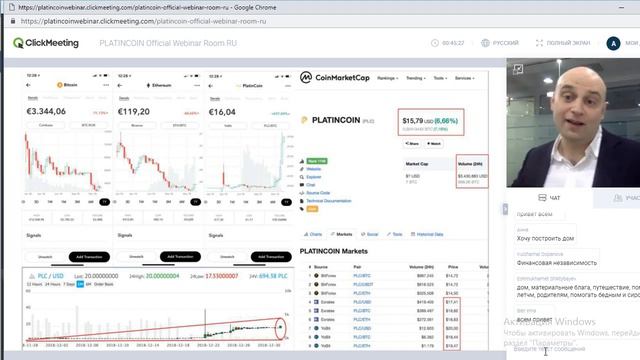Open the Markets tab for PLATINCOIN

[x=342, y=234]
